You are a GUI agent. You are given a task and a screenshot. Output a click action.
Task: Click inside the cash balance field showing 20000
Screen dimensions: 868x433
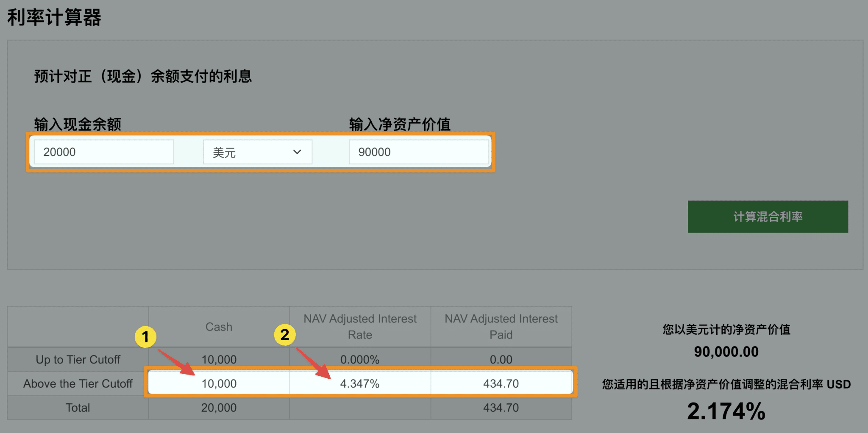(x=103, y=152)
